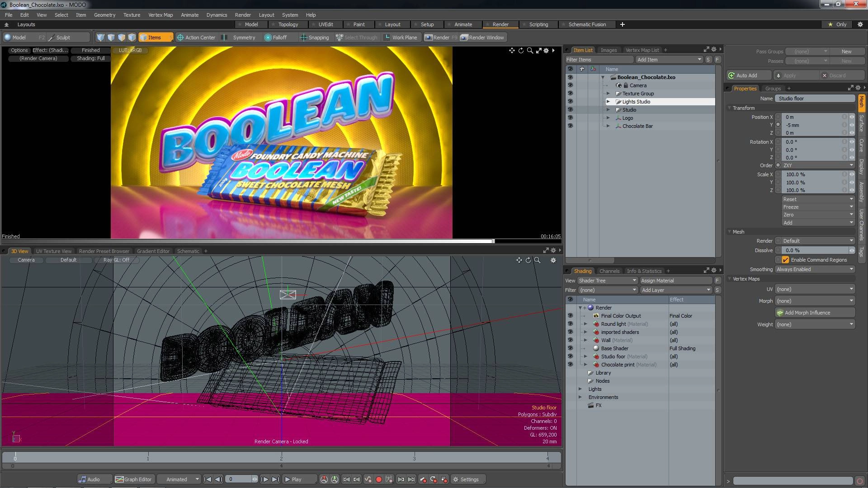The image size is (868, 488).
Task: Switch to the Topology layout tab
Action: [x=288, y=24]
